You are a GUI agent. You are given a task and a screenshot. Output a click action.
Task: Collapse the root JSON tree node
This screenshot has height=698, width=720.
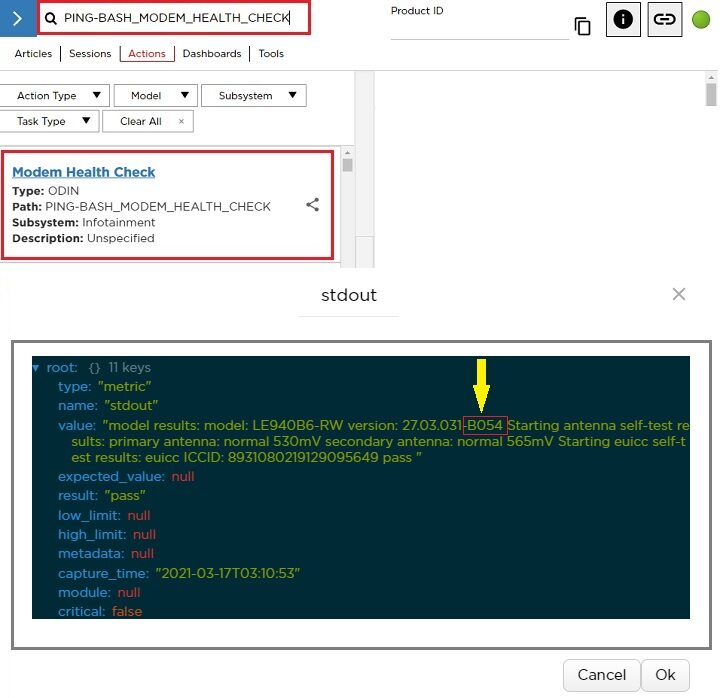coord(37,367)
